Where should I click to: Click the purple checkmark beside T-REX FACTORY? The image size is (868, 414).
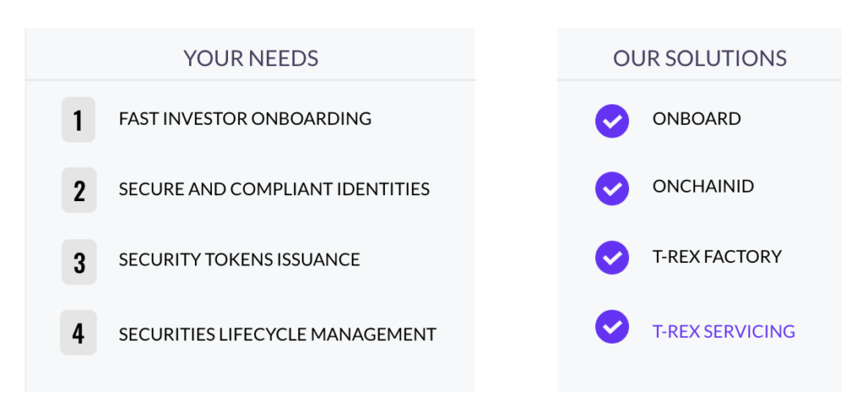pos(612,257)
